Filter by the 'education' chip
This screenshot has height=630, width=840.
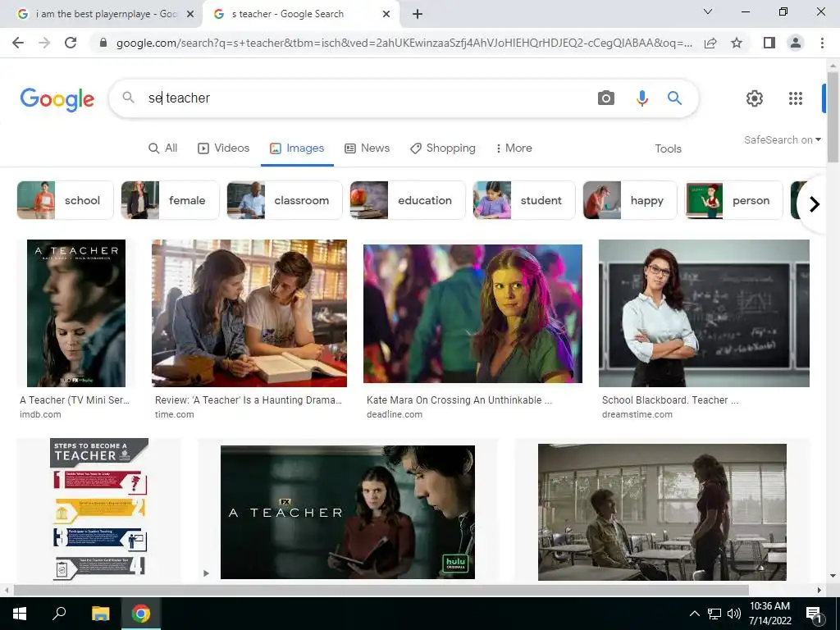408,200
